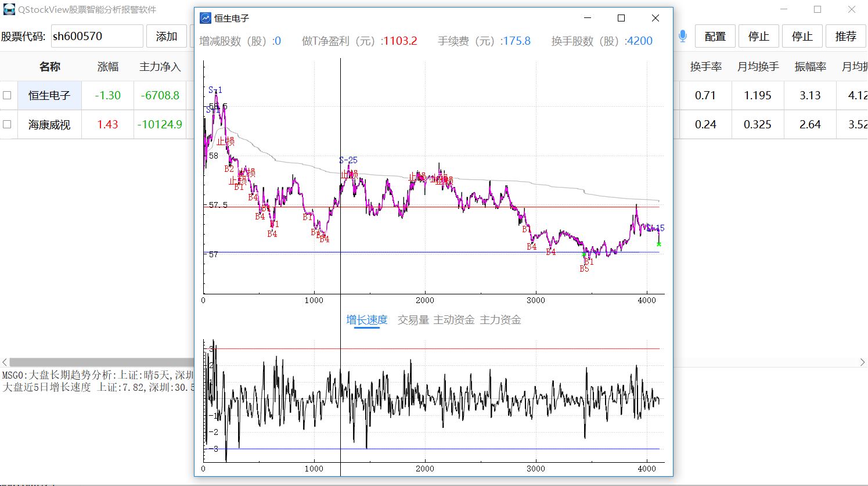Sort by the 振幅率 column header
This screenshot has height=486, width=868.
tap(810, 67)
